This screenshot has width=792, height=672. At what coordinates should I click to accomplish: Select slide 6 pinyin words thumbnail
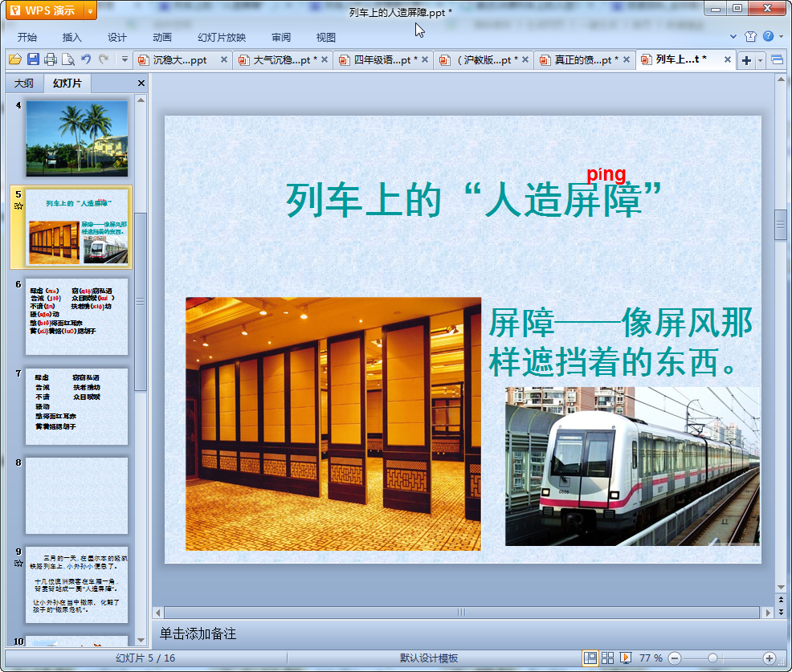(77, 316)
